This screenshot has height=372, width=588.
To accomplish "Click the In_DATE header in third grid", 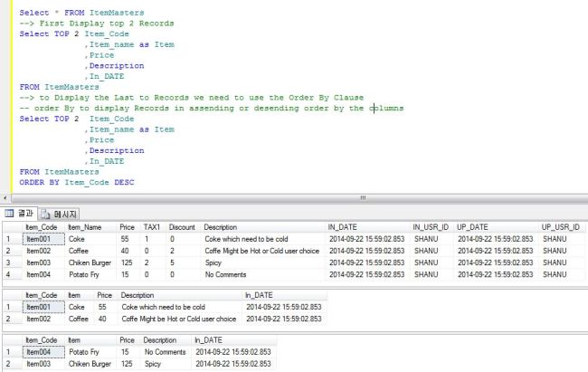I will (234, 340).
